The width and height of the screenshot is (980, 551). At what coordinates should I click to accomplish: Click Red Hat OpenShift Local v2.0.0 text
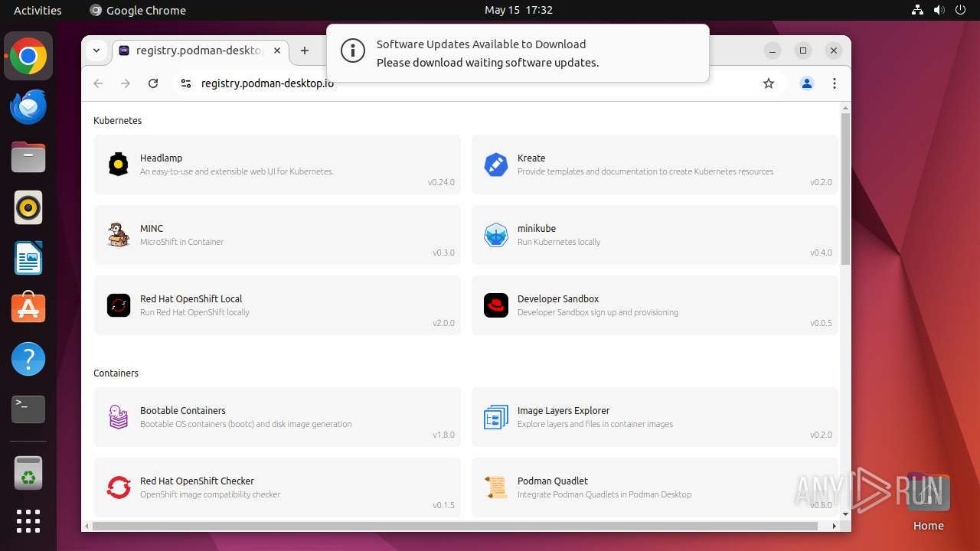coord(443,323)
